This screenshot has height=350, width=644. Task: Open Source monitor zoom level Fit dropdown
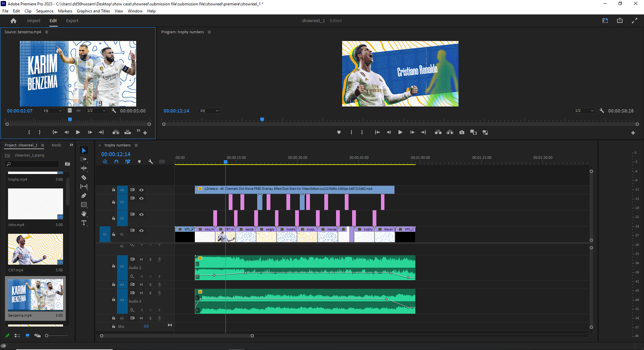(53, 111)
